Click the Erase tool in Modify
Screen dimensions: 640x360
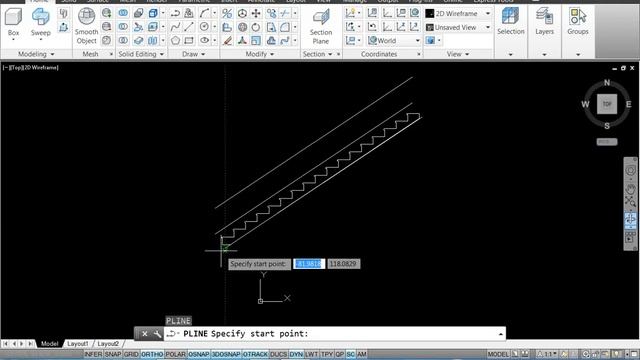[x=227, y=40]
